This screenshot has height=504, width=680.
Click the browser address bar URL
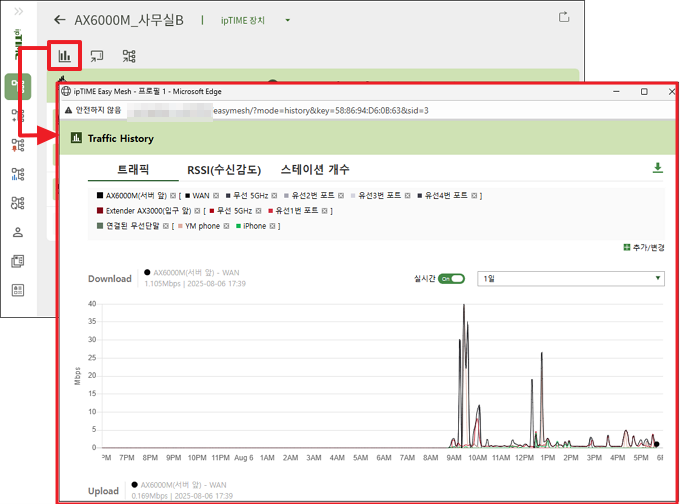[x=320, y=111]
